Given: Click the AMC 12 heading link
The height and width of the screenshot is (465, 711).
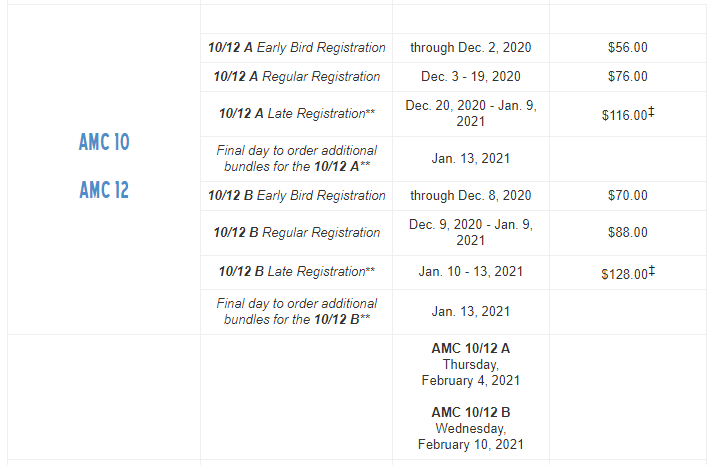Looking at the screenshot, I should [104, 190].
